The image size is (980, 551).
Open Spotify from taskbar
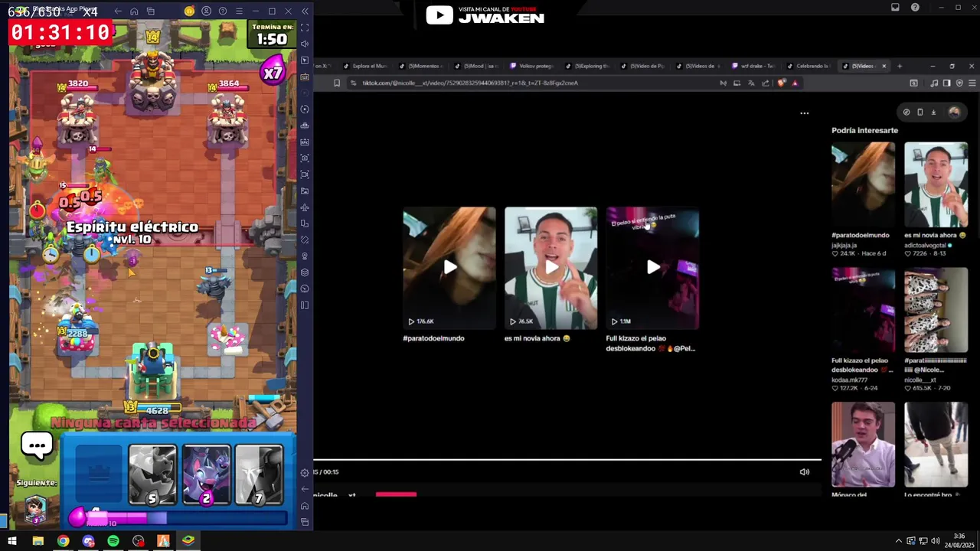(x=113, y=541)
